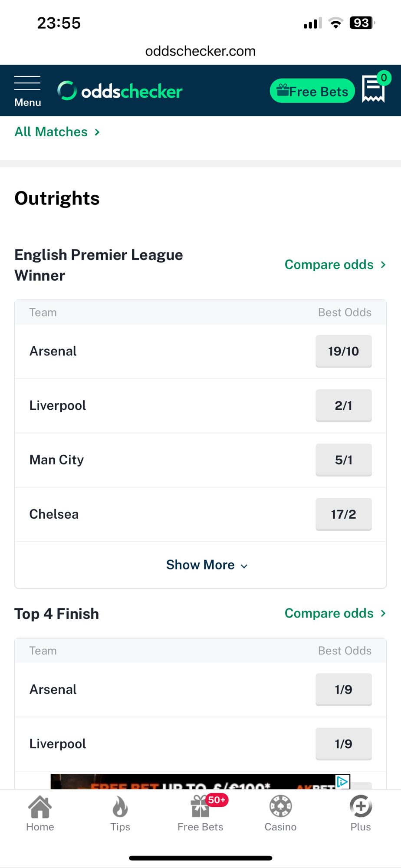The width and height of the screenshot is (401, 868).
Task: Expand Show More teams list
Action: pos(207,565)
